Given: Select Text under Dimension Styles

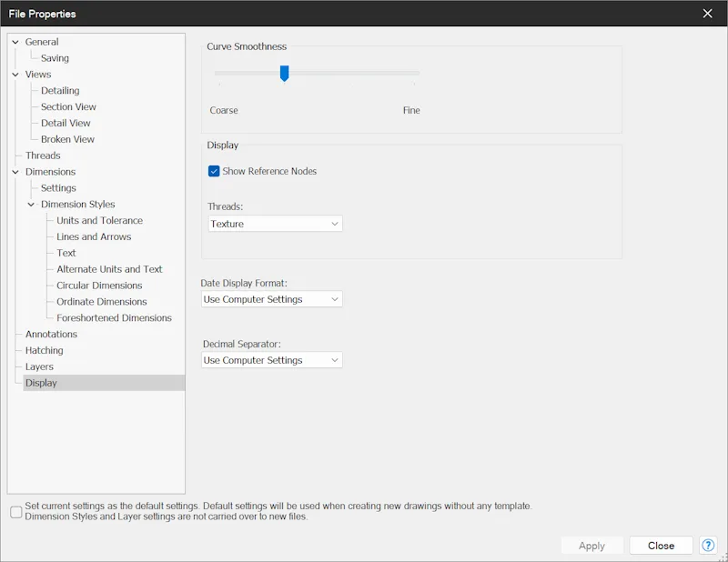Looking at the screenshot, I should [66, 253].
